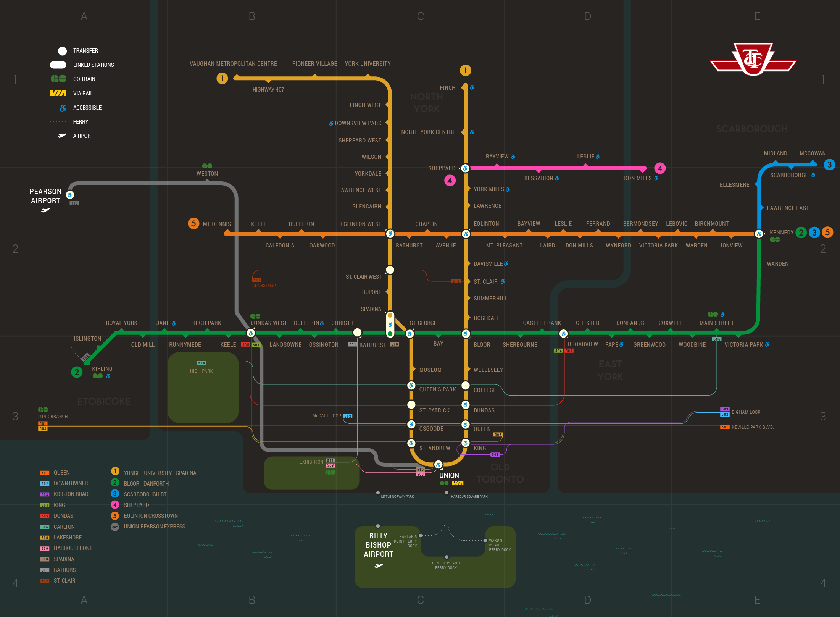Click the pink line 4 badge at Don Mills
The height and width of the screenshot is (617, 840).
[x=660, y=168]
